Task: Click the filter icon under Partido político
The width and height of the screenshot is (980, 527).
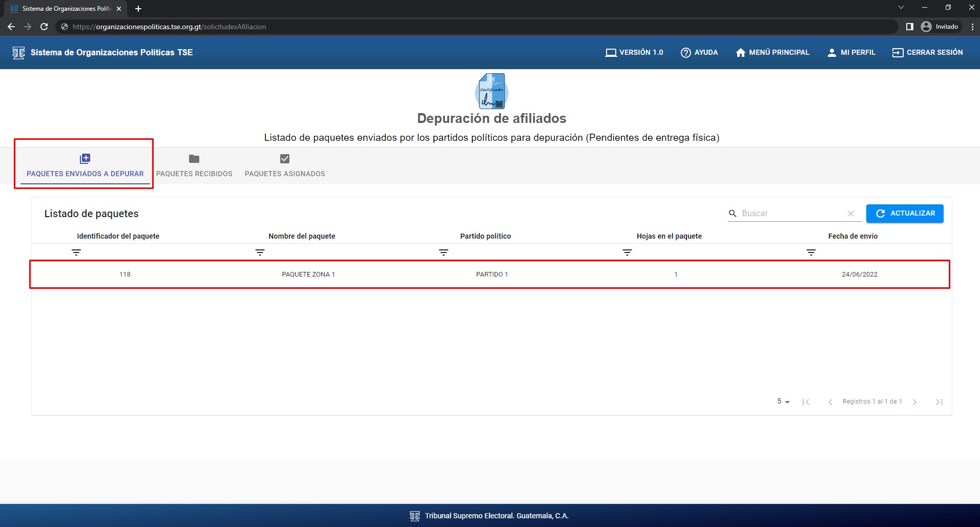Action: point(444,252)
